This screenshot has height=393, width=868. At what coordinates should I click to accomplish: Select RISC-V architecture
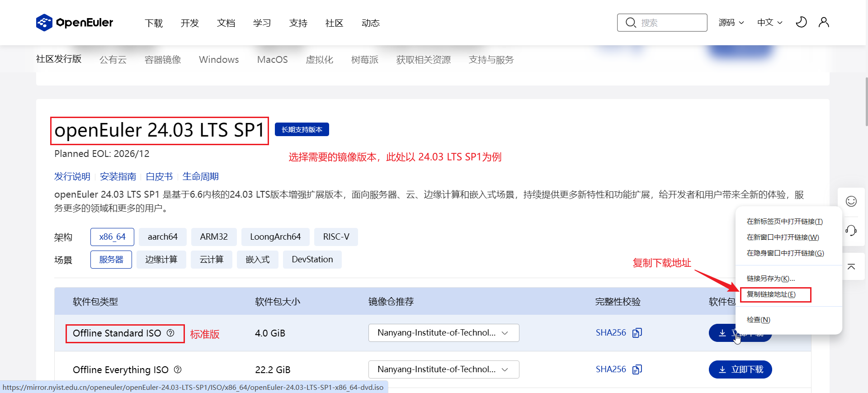336,237
